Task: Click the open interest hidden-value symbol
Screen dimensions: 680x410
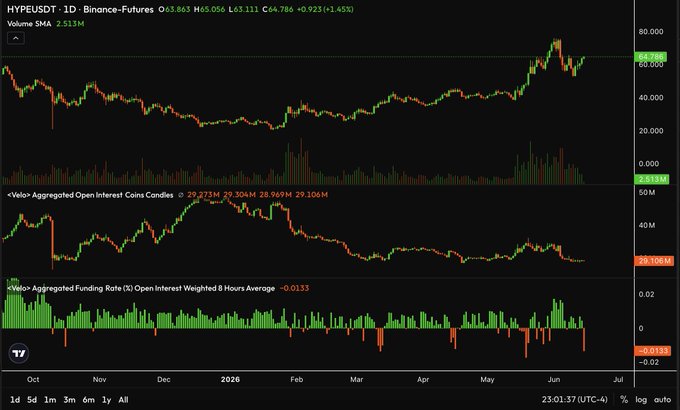Action: (x=181, y=195)
